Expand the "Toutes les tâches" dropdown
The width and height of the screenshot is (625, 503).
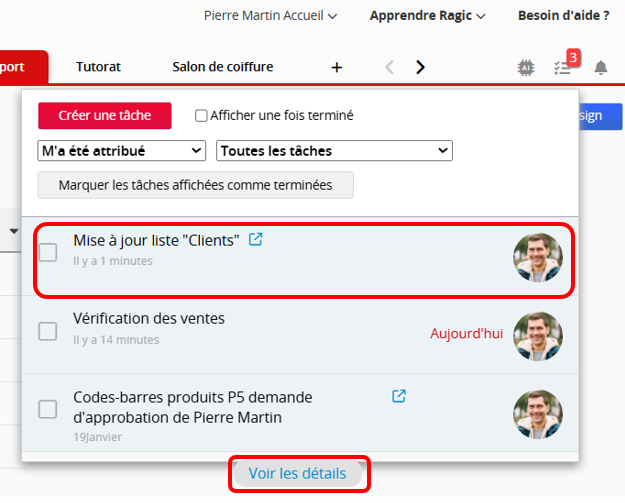pyautogui.click(x=334, y=151)
